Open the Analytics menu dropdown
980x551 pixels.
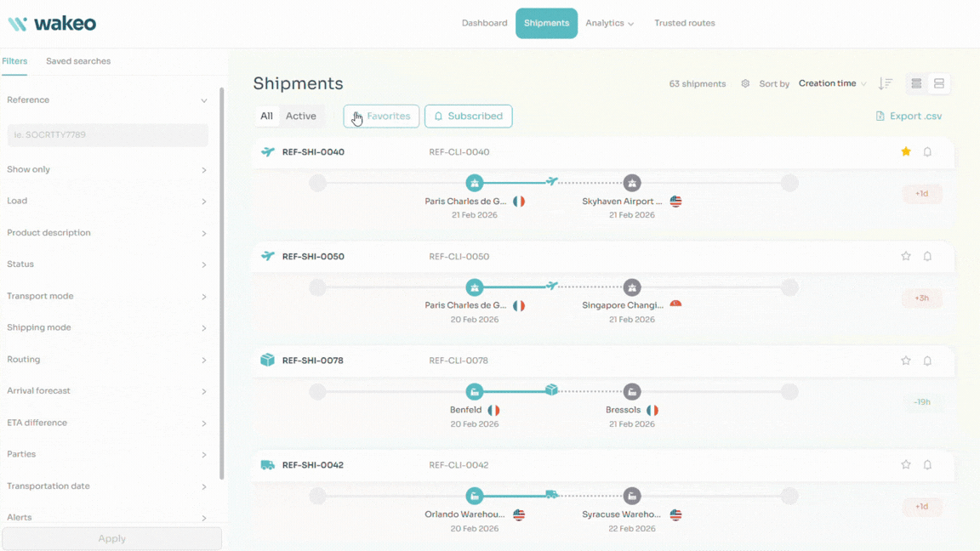(x=609, y=23)
